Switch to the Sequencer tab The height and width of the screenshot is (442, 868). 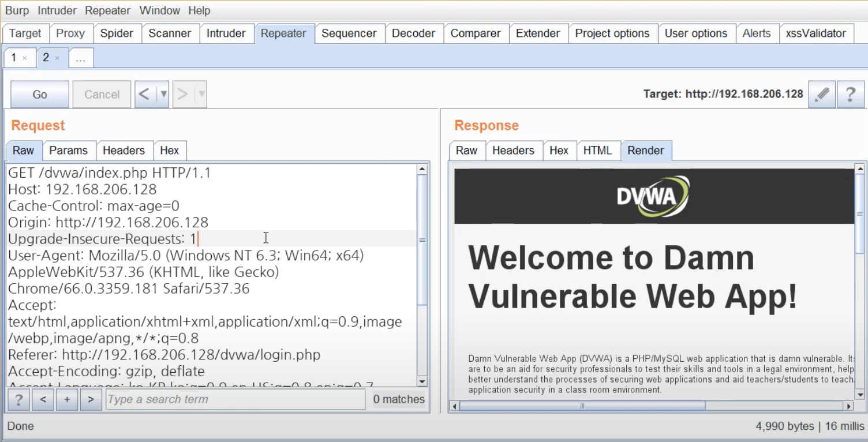349,33
